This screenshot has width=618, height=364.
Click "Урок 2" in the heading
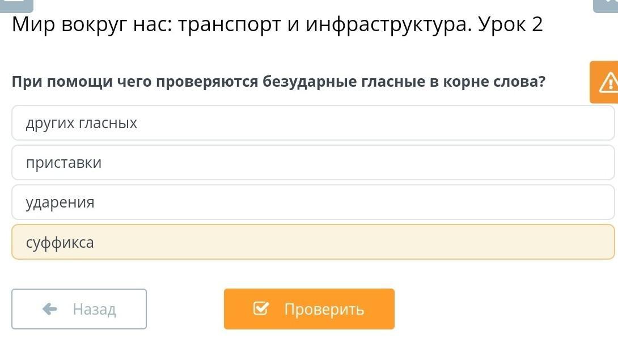tap(511, 24)
